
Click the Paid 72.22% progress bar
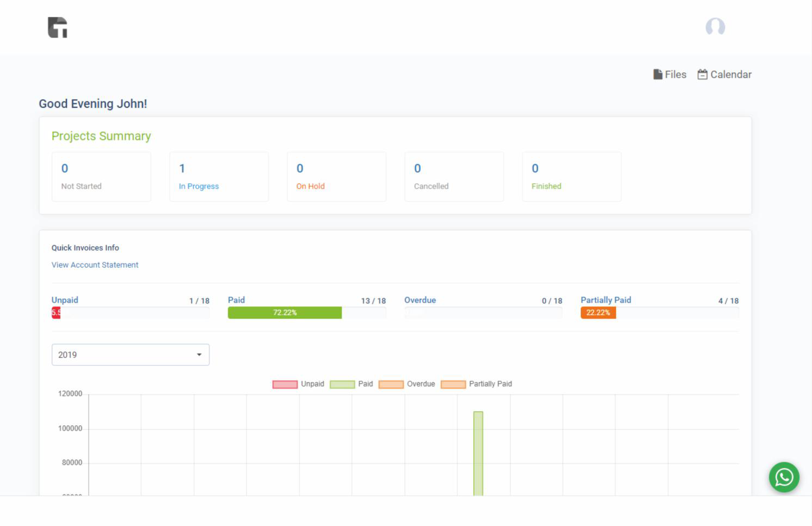point(285,313)
